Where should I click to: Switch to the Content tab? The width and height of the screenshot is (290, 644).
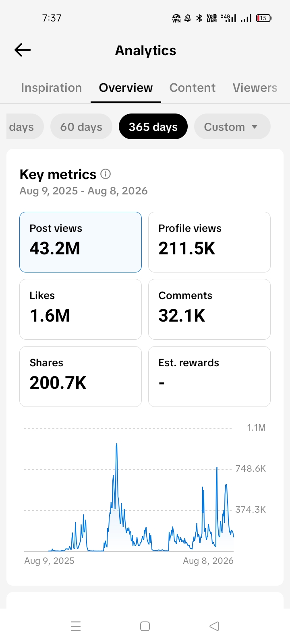(193, 88)
